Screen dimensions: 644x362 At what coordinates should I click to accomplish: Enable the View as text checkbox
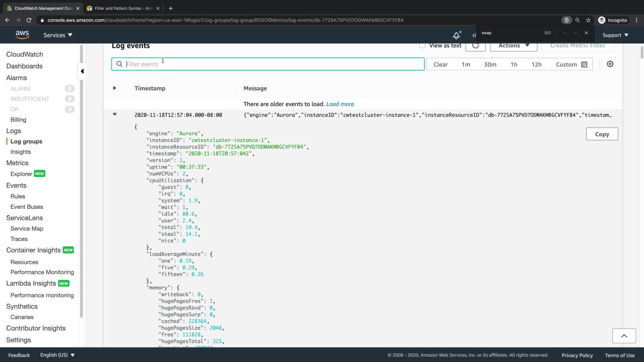click(422, 46)
